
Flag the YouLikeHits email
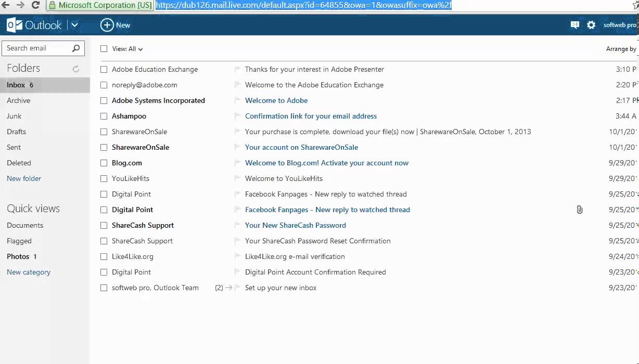(x=237, y=178)
